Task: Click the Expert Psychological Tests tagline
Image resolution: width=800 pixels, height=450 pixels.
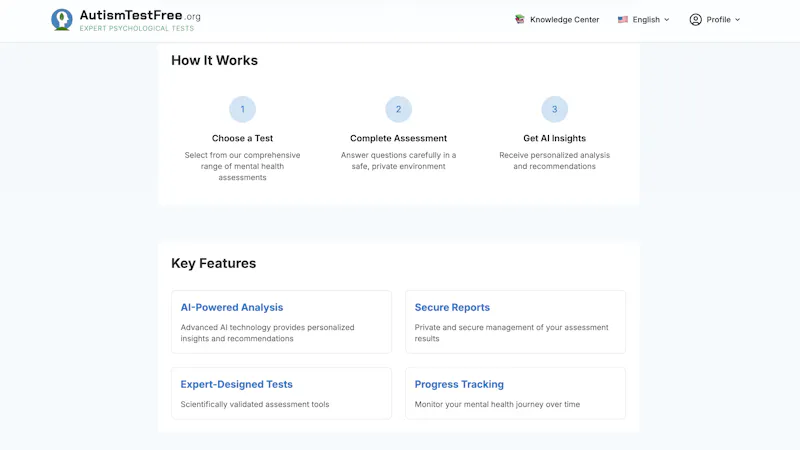Action: point(137,29)
